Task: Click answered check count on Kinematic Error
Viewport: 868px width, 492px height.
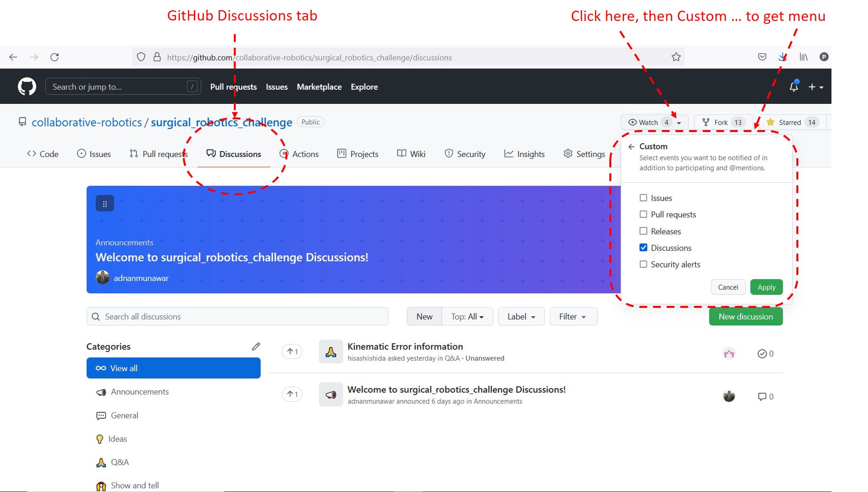Action: coord(766,354)
